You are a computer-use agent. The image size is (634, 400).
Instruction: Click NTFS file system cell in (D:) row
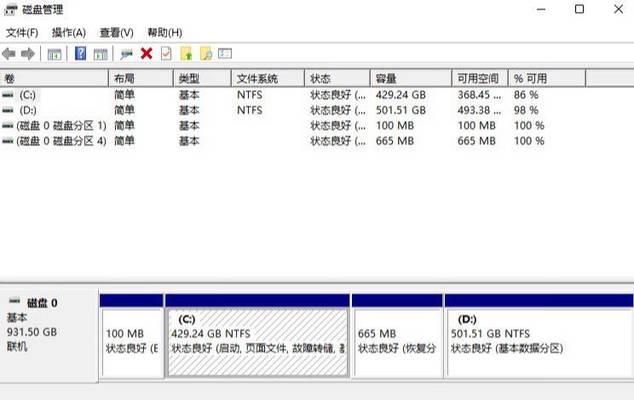(x=249, y=110)
